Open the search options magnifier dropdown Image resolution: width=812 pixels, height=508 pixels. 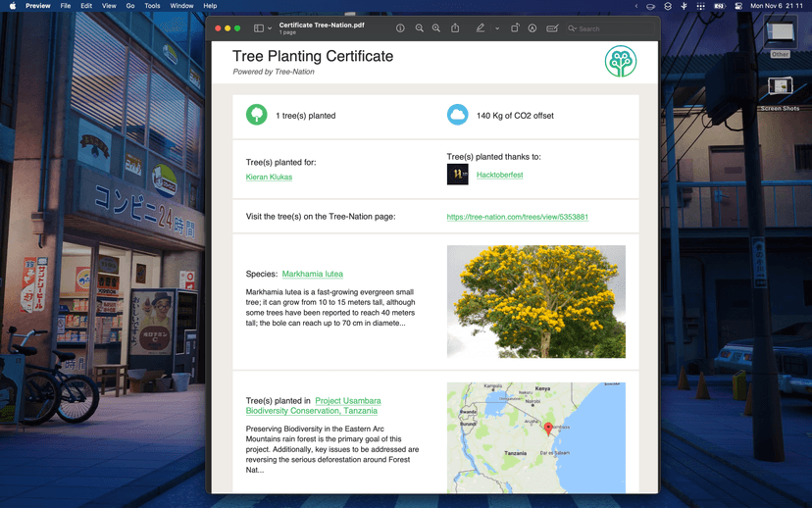pyautogui.click(x=573, y=28)
